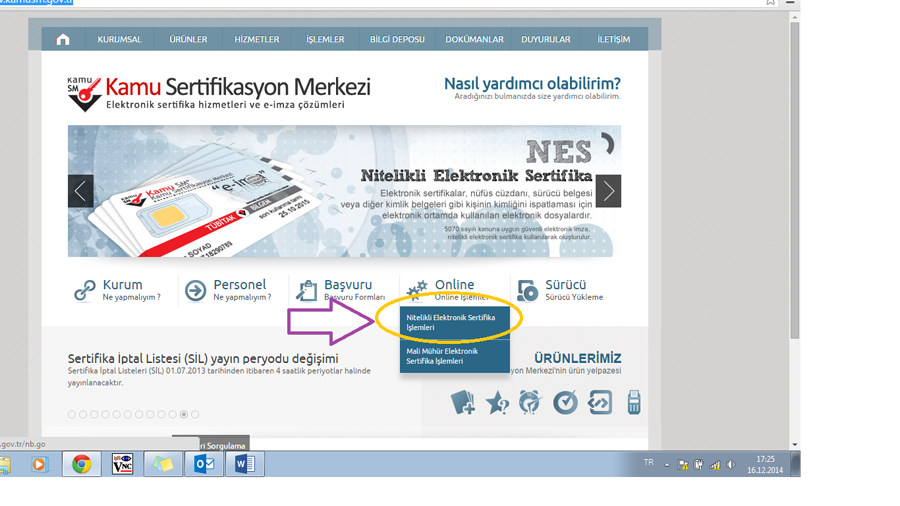Show hidden tray icons arrow
This screenshot has height=506, width=900.
(667, 465)
